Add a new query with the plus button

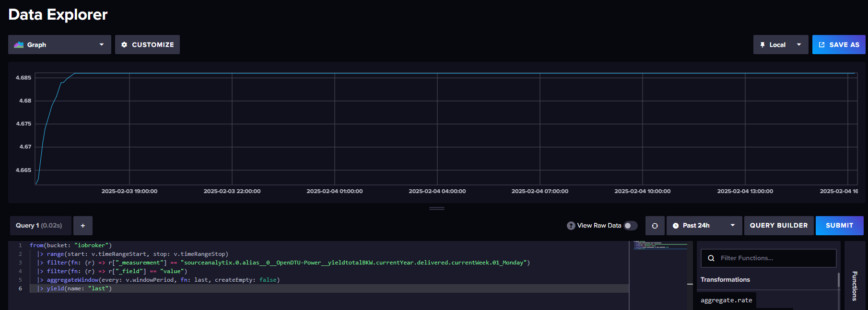[x=83, y=226]
